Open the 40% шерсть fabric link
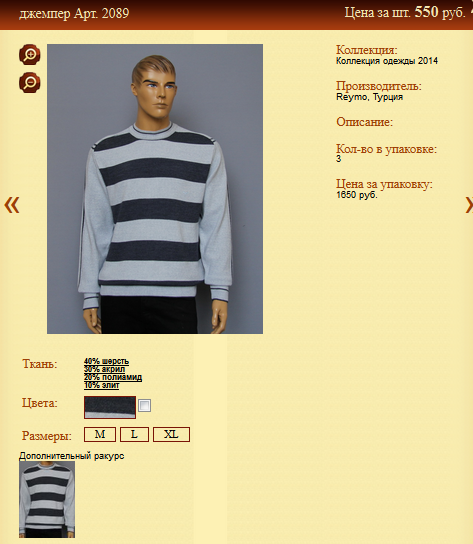Viewport: 473px width, 544px height. (x=106, y=361)
